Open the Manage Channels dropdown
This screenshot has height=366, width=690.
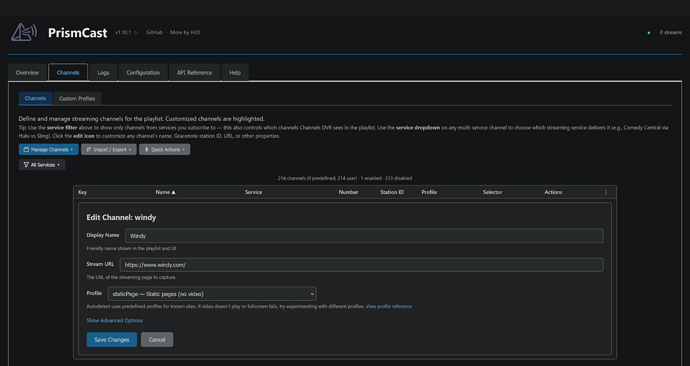tap(49, 150)
